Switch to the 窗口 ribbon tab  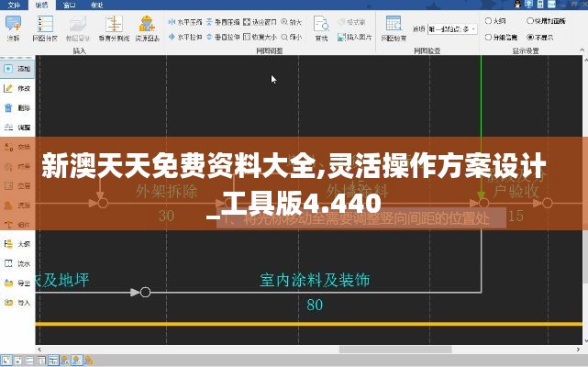pos(69,5)
